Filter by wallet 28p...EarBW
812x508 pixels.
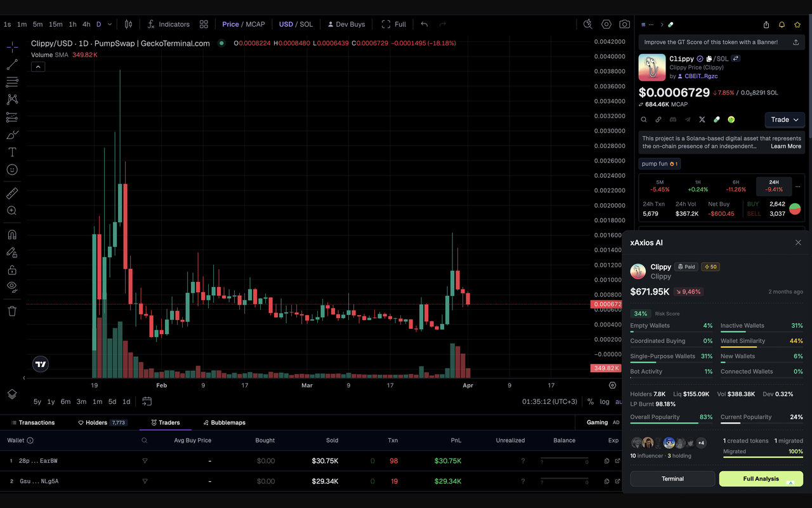click(145, 461)
